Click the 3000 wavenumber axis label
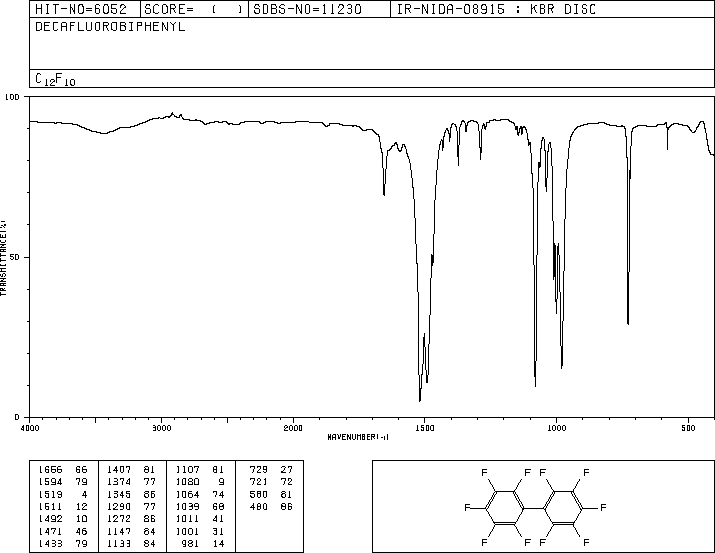 point(161,428)
